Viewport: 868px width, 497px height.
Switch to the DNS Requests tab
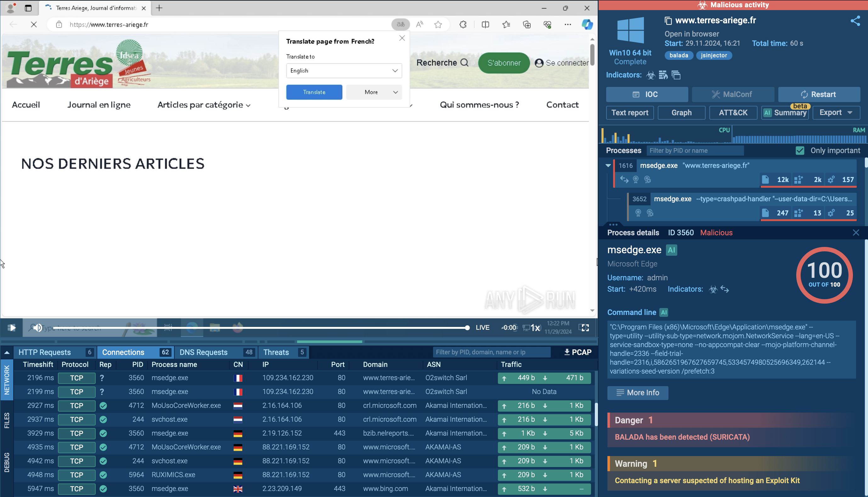[216, 352]
